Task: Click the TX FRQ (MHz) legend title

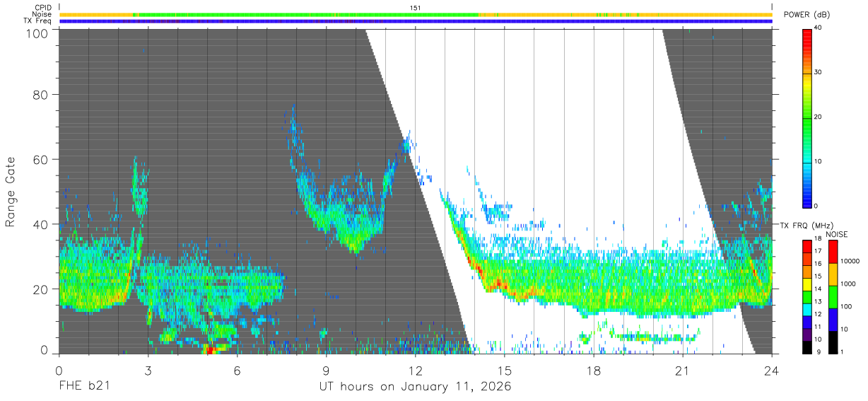Action: (807, 226)
